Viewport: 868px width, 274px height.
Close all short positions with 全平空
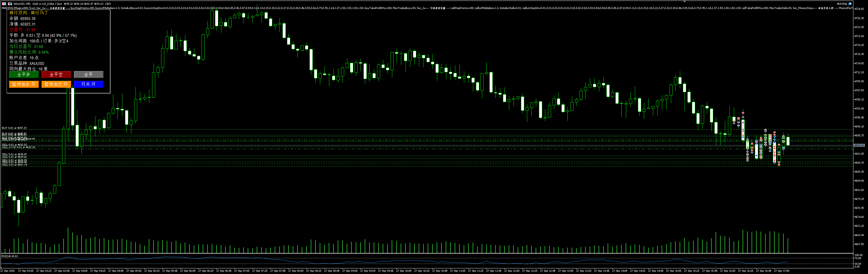pyautogui.click(x=56, y=74)
